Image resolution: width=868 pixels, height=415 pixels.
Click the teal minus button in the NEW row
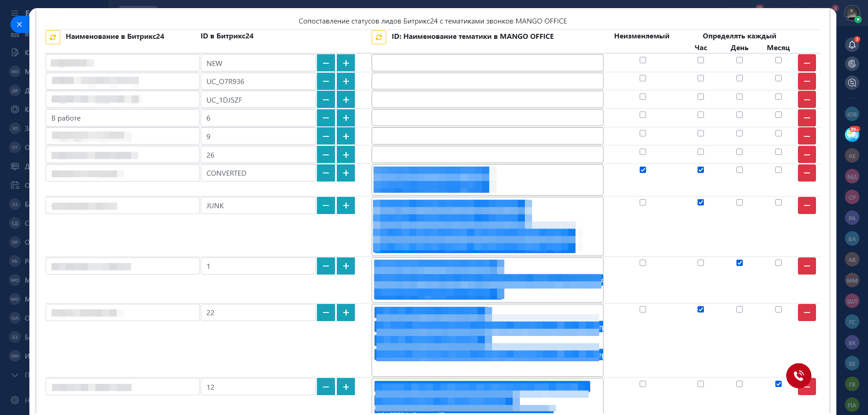coord(326,63)
